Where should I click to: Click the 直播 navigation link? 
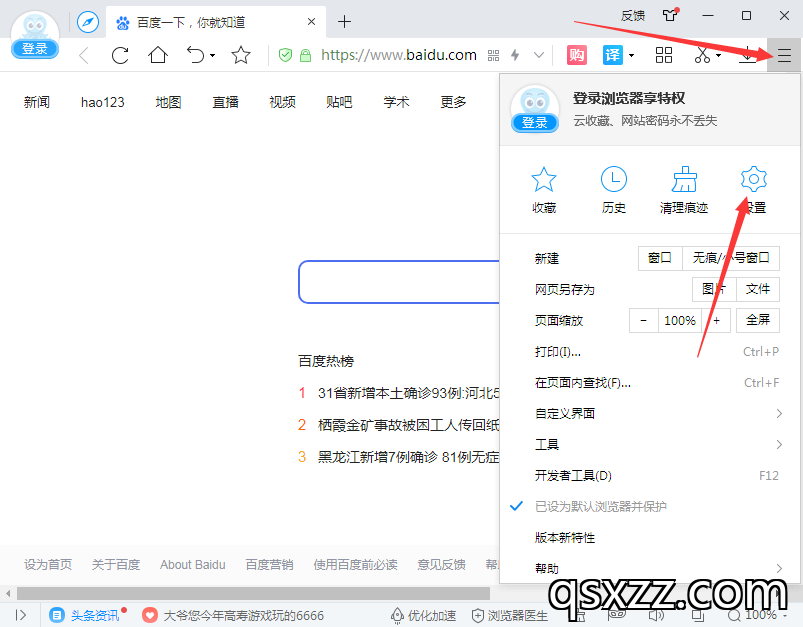225,102
